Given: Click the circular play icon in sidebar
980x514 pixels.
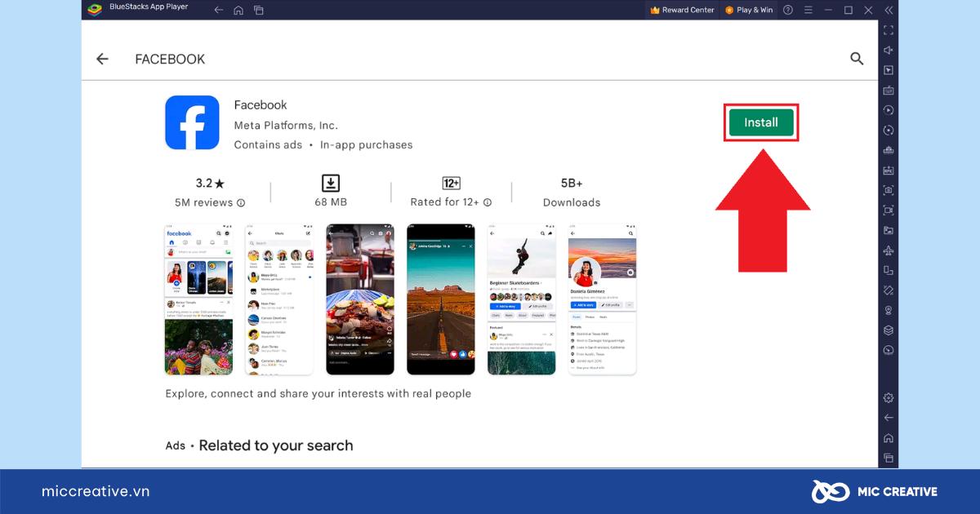Looking at the screenshot, I should (x=889, y=110).
